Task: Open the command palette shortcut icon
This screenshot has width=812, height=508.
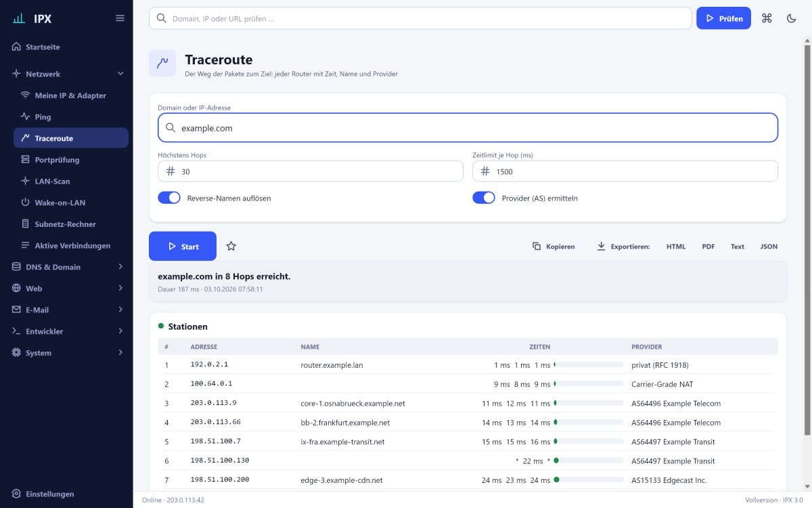Action: [767, 18]
